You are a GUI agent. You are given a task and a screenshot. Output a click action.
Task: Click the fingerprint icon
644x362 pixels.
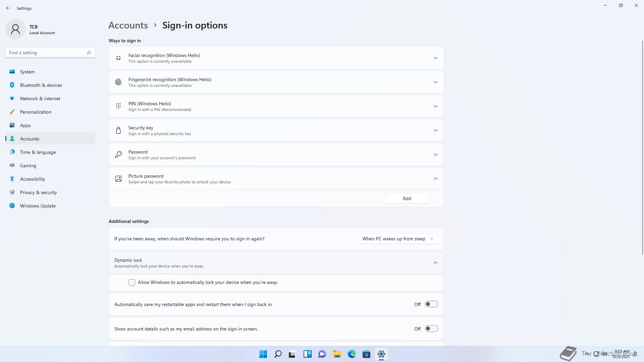(x=118, y=82)
